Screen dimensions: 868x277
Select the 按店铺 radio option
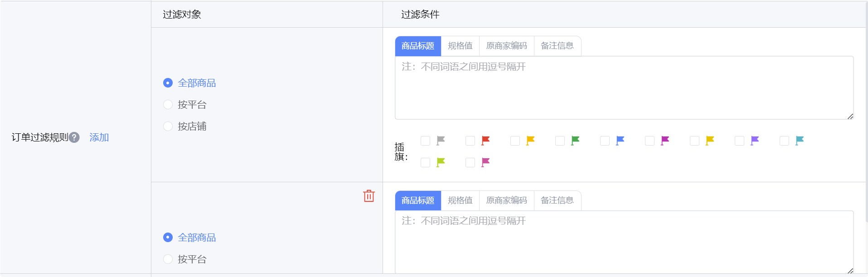tap(168, 126)
